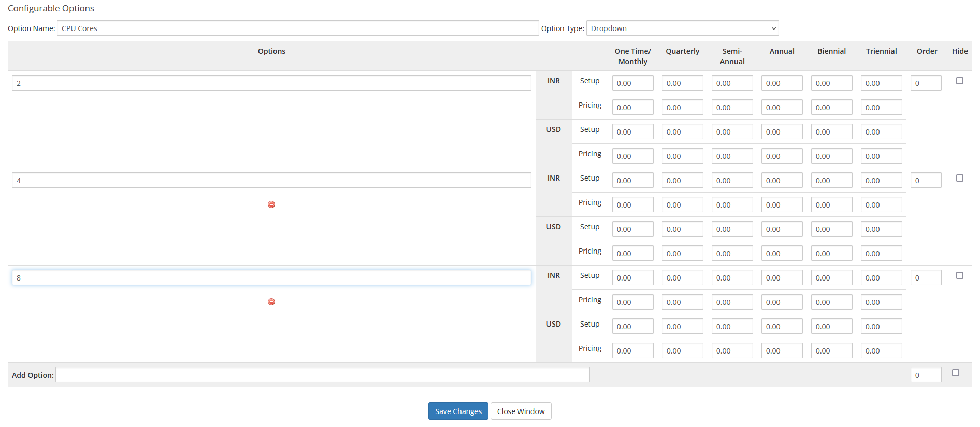Edit option 8 INR Setup semi-annual field
This screenshot has width=980, height=427.
tap(732, 277)
